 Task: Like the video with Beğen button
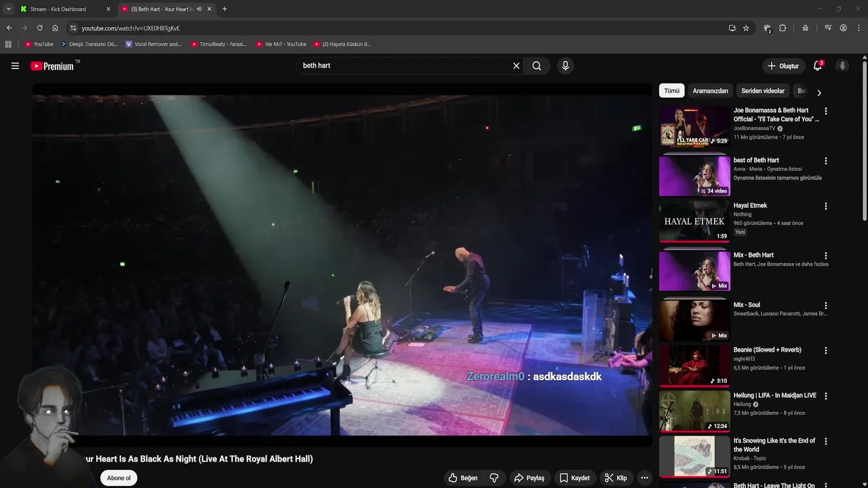point(463,478)
